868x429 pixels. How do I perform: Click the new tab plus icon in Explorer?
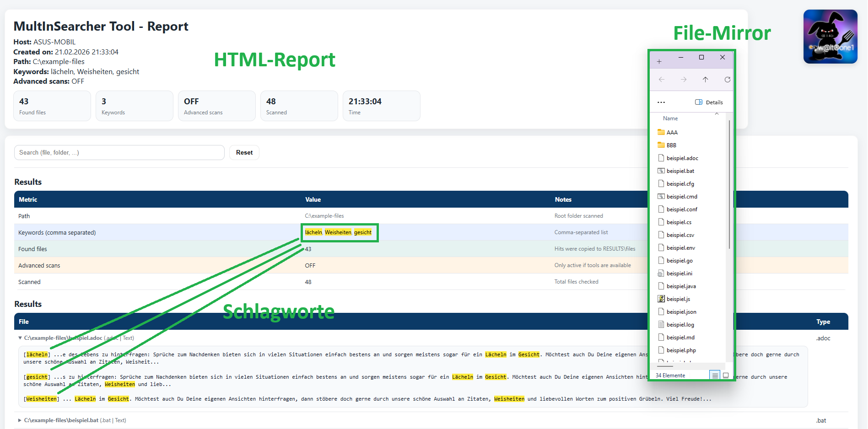point(659,61)
